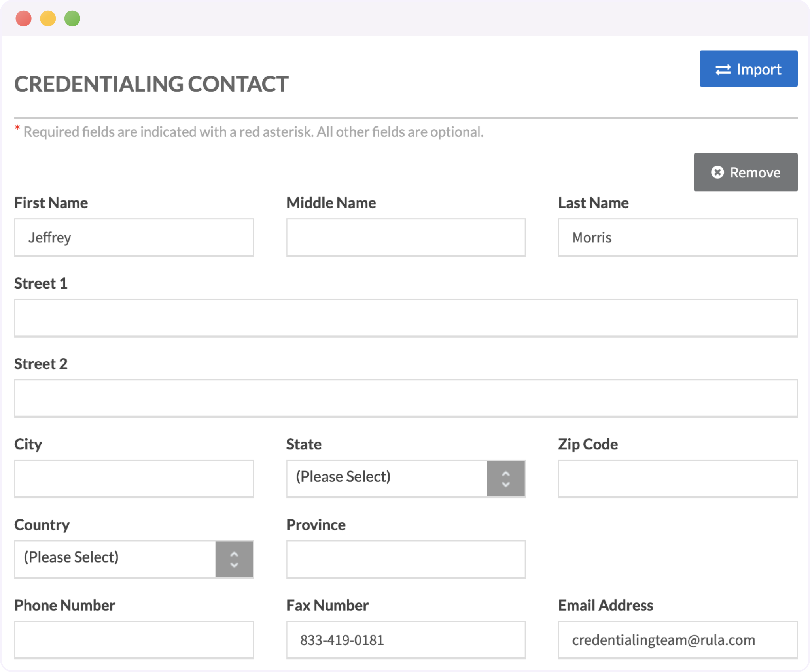Click the Street 1 input box

pos(406,318)
